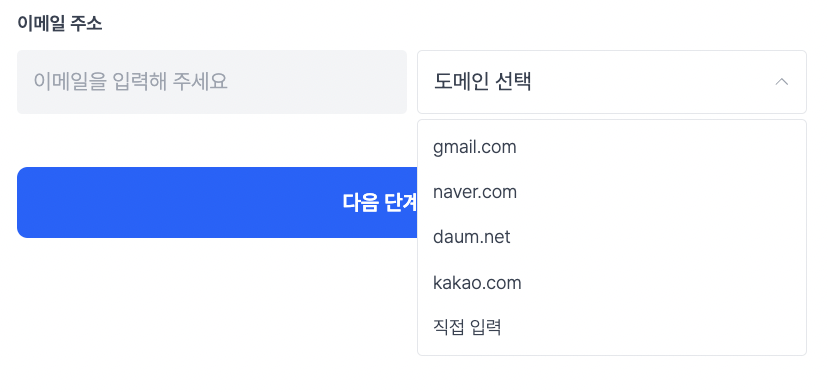Viewport: 828px width, 392px height.
Task: Open the 도메인 선택 combo box
Action: pos(612,82)
